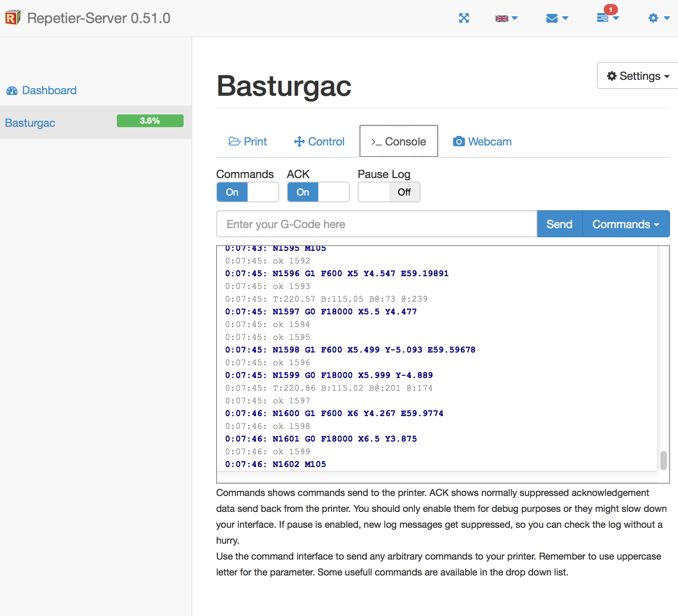The width and height of the screenshot is (678, 616).
Task: Switch to the Control tab
Action: (319, 141)
